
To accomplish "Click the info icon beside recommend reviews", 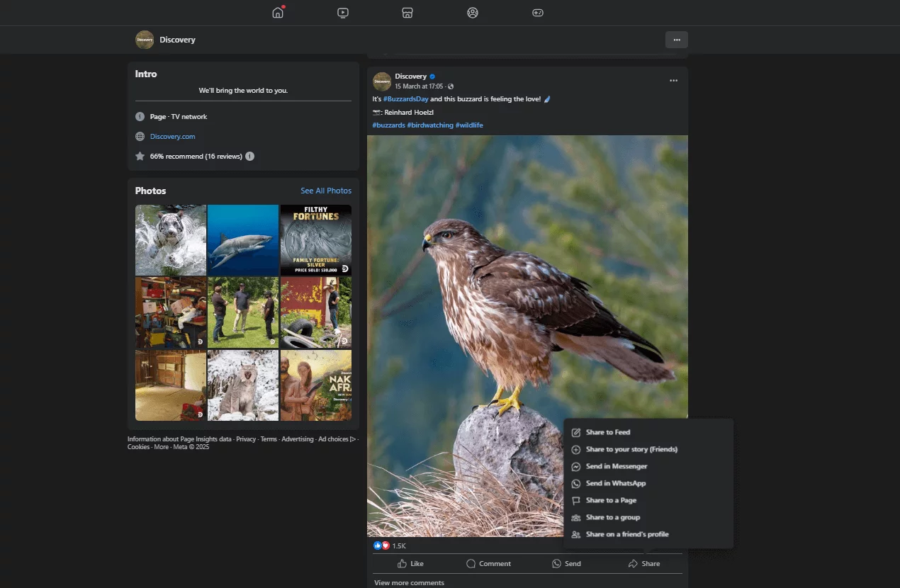I will tap(249, 156).
